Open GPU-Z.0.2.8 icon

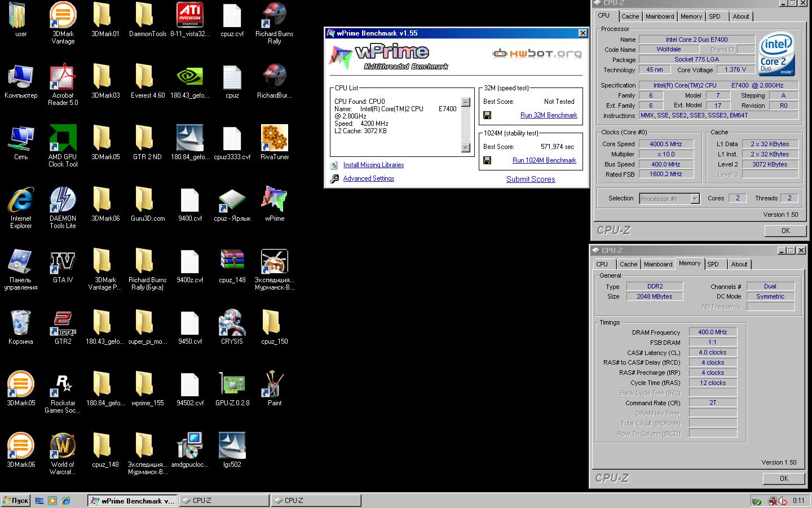(232, 389)
